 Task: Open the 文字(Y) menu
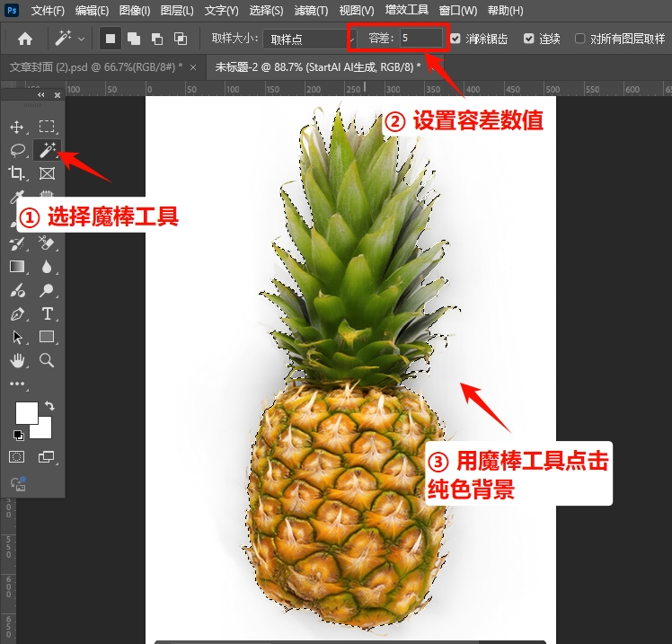point(221,10)
